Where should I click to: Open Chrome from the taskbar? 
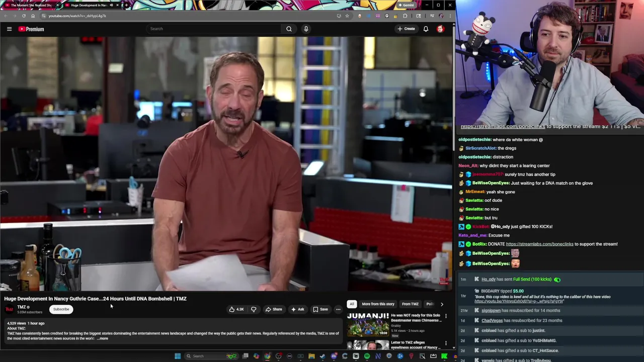pos(267,356)
